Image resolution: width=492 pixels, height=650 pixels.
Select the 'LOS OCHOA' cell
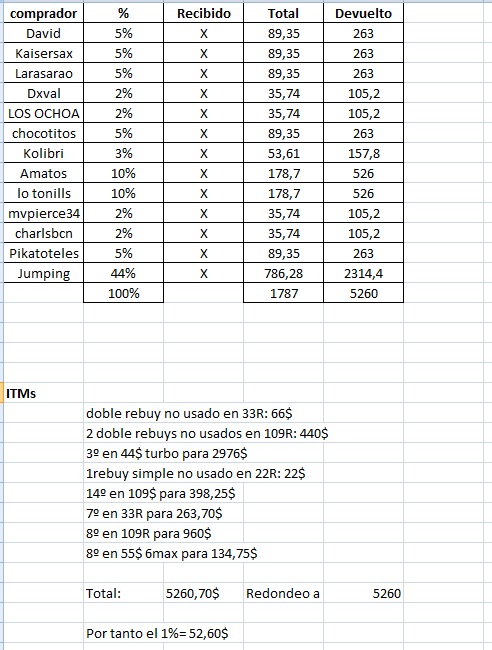[x=44, y=113]
